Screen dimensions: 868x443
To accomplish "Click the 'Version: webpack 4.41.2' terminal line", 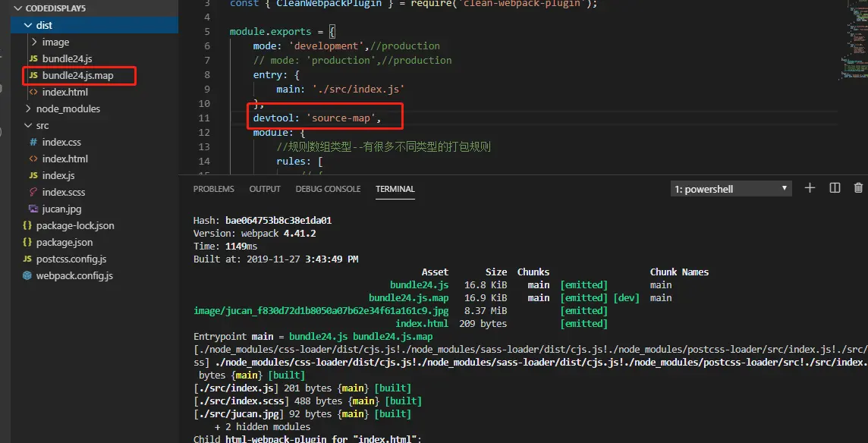I will point(255,234).
